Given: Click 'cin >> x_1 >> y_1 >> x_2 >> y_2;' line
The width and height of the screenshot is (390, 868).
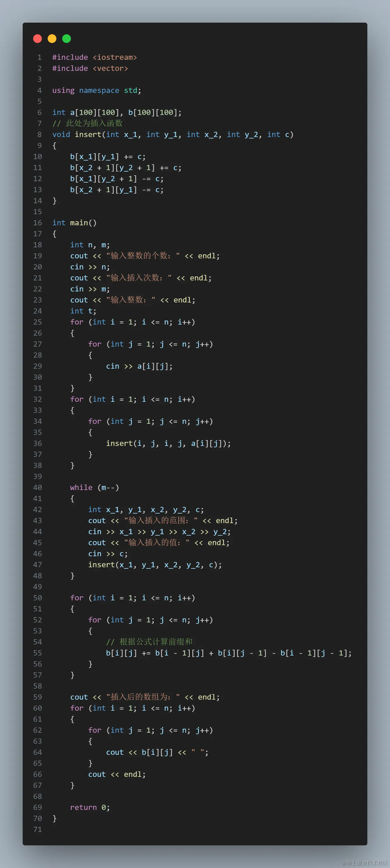Looking at the screenshot, I should [x=159, y=532].
